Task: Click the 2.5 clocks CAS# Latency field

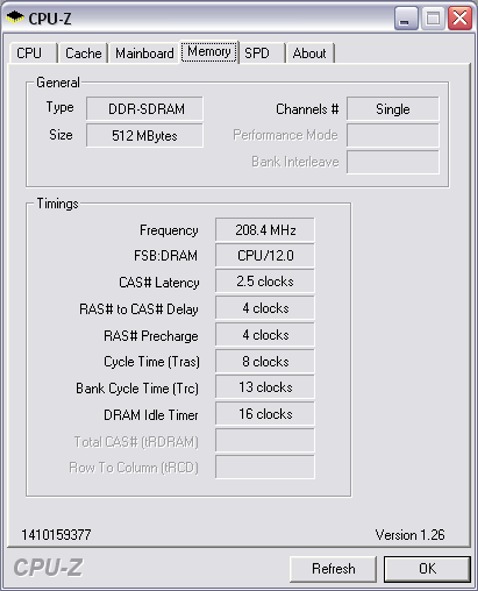Action: [265, 282]
